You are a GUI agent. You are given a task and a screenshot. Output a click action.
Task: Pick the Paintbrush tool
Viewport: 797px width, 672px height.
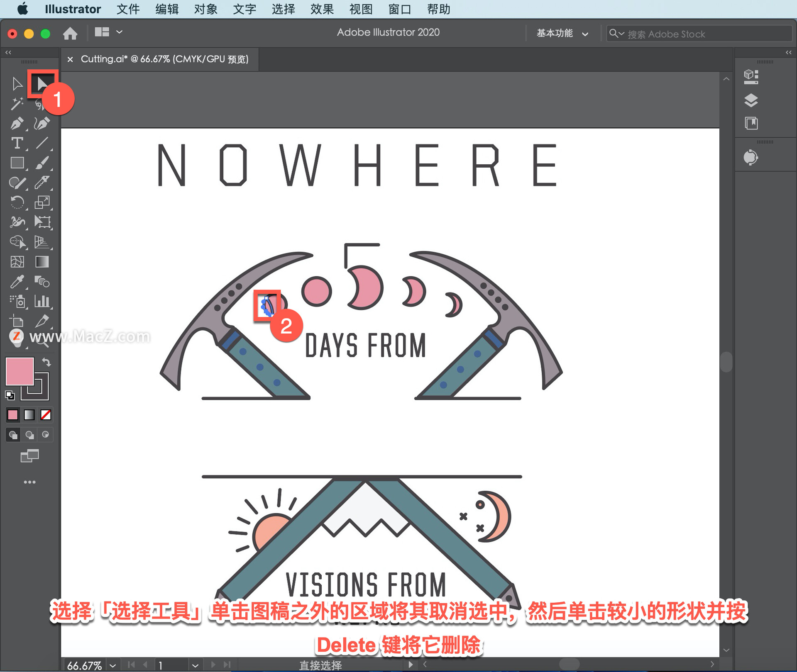click(x=42, y=163)
